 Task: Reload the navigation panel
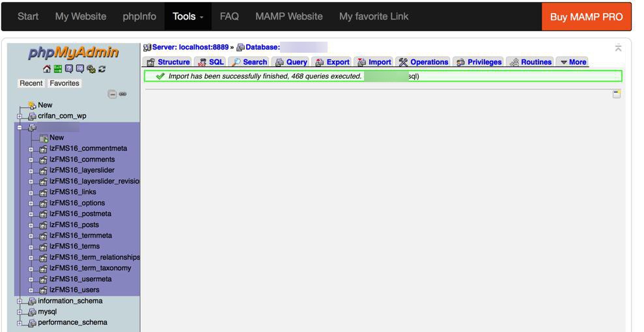pos(102,69)
